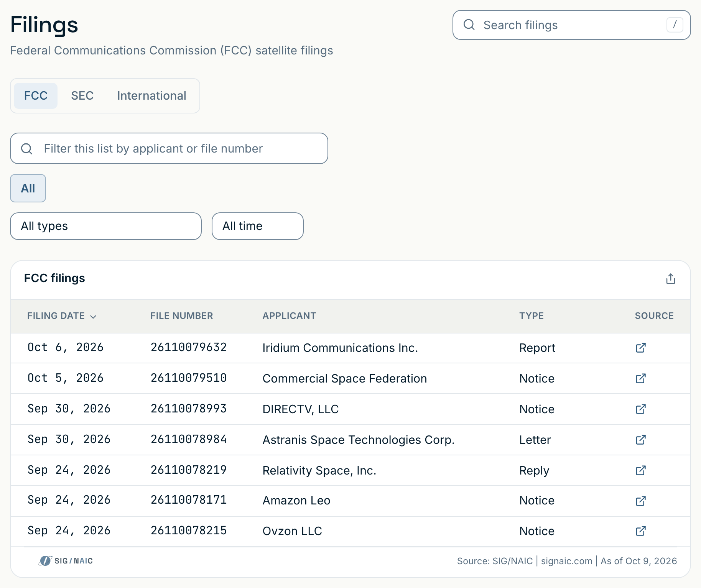The image size is (701, 588).
Task: Open source link for Amazon Leo filing
Action: [x=640, y=501]
